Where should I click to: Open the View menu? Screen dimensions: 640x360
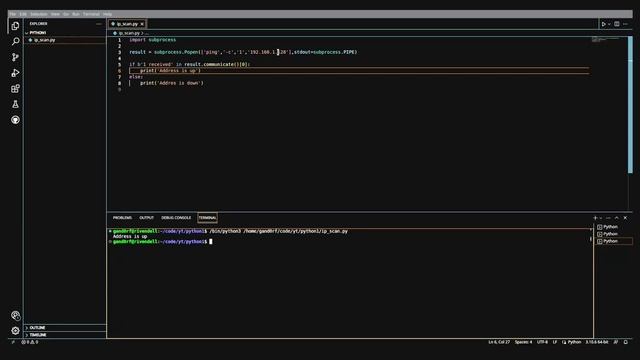(x=55, y=14)
